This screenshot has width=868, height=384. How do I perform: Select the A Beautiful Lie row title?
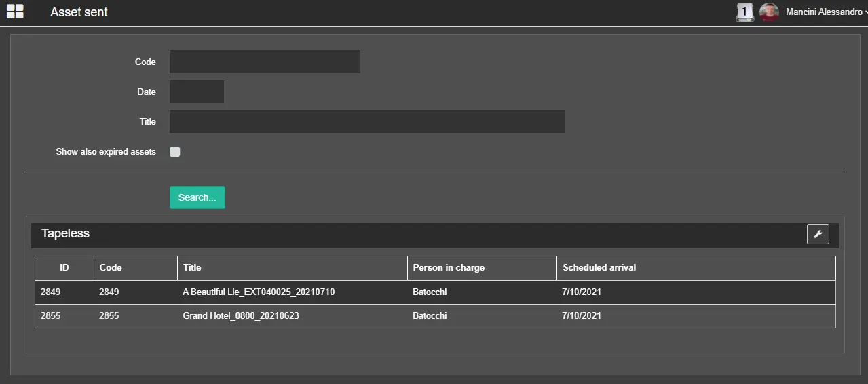(x=259, y=292)
